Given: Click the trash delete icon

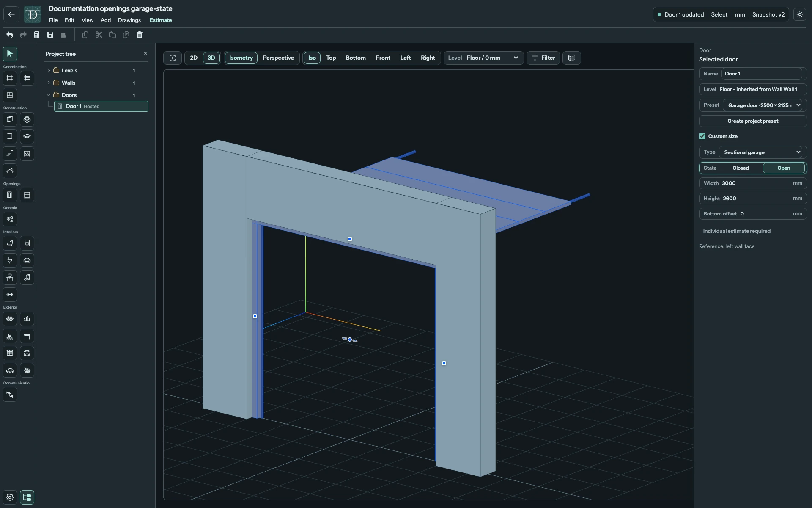Looking at the screenshot, I should (140, 35).
